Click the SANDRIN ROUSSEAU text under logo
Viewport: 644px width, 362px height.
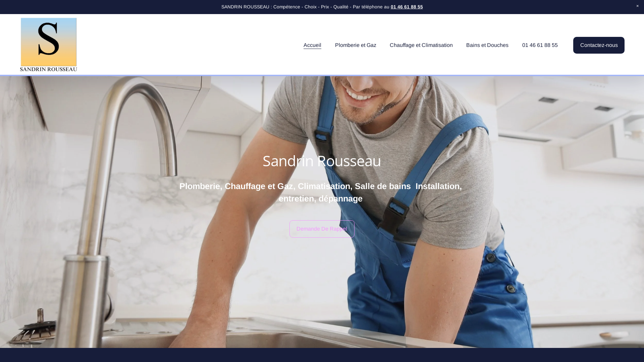coord(49,69)
